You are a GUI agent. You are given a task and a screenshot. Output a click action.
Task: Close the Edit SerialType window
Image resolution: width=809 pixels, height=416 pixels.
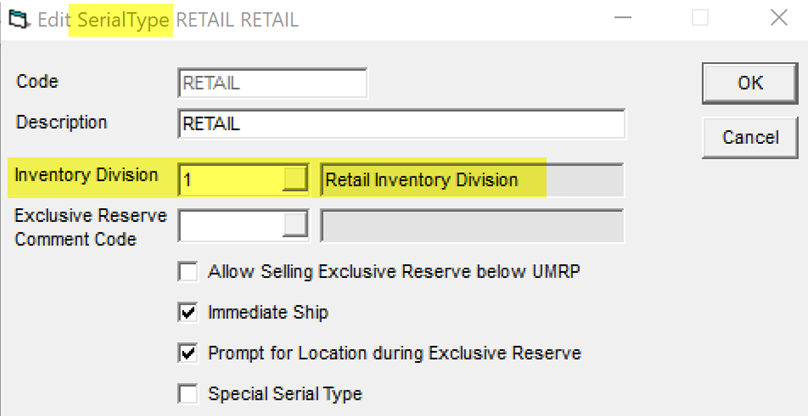(778, 19)
